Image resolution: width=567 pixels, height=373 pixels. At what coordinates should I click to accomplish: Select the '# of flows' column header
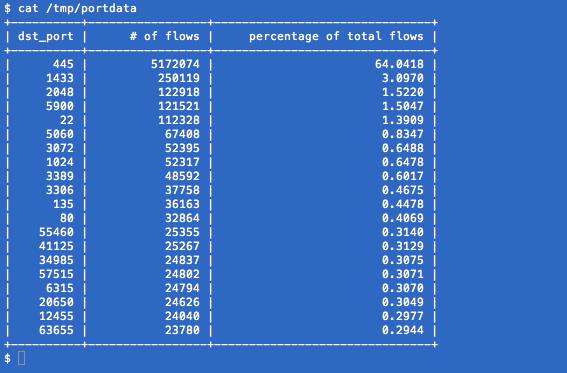[165, 36]
